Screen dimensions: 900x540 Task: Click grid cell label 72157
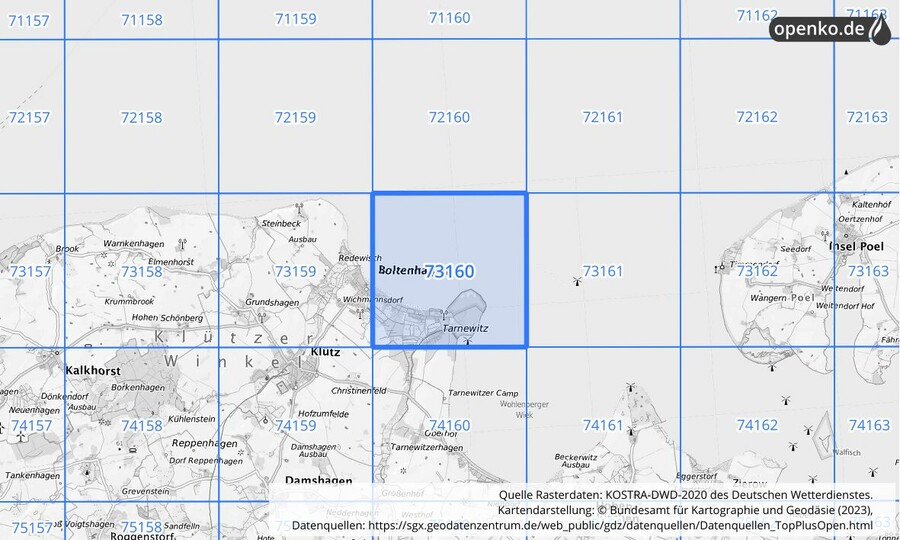click(29, 118)
